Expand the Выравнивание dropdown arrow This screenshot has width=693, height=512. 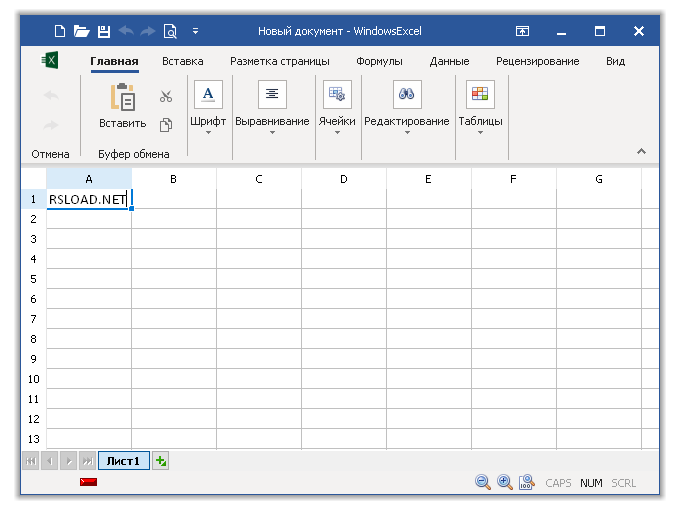pyautogui.click(x=272, y=132)
